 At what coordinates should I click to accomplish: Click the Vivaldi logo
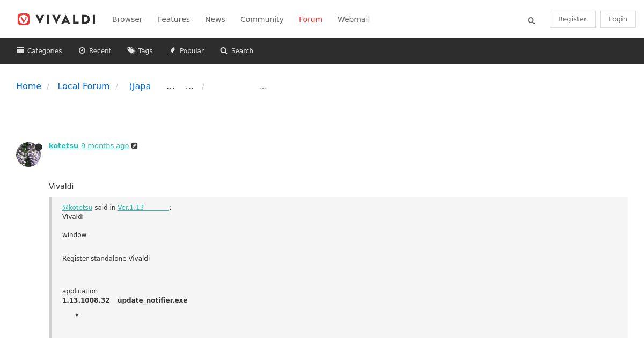point(56,19)
